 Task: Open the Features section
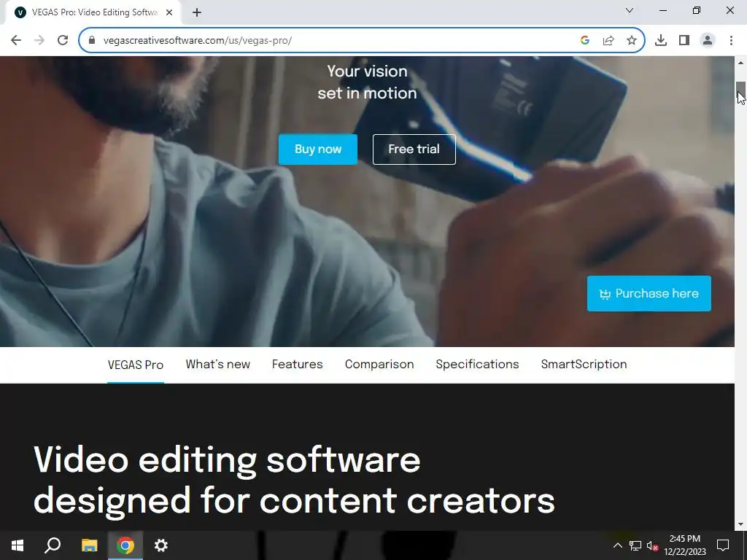click(298, 365)
